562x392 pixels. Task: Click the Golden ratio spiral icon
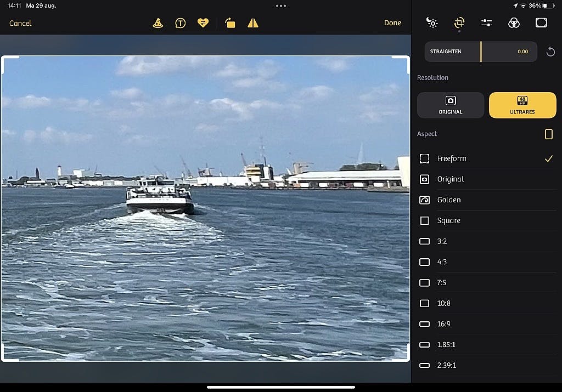tap(424, 200)
